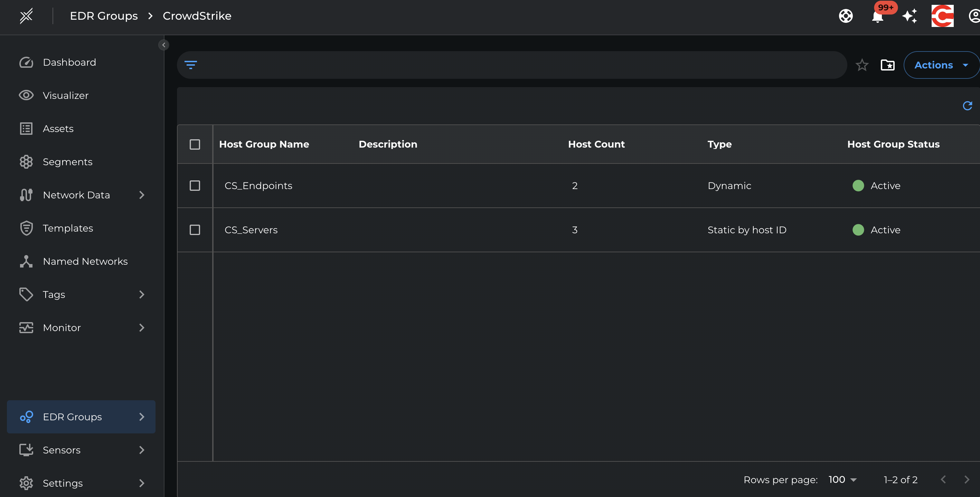The width and height of the screenshot is (980, 497).
Task: Check the CS_Endpoints row checkbox
Action: pos(195,186)
